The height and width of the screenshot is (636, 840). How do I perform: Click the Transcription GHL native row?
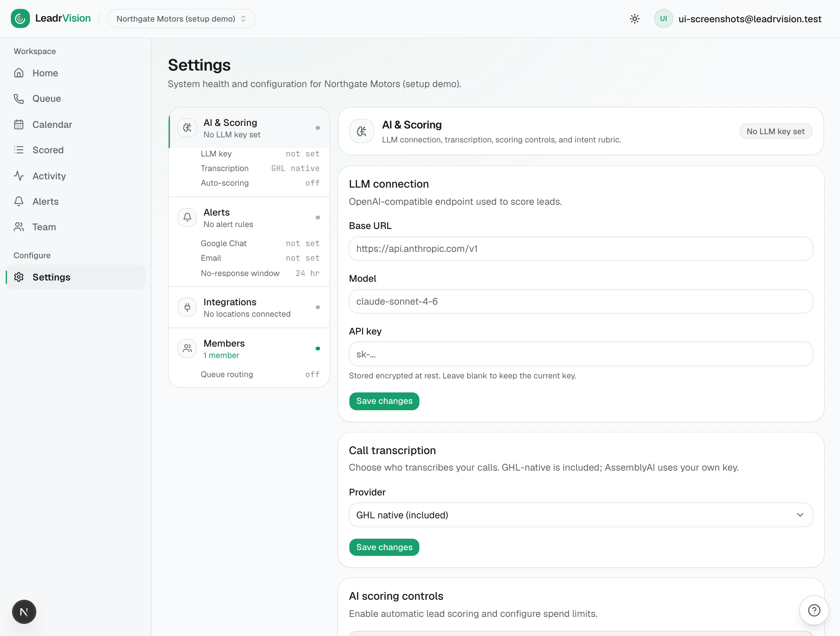(260, 168)
